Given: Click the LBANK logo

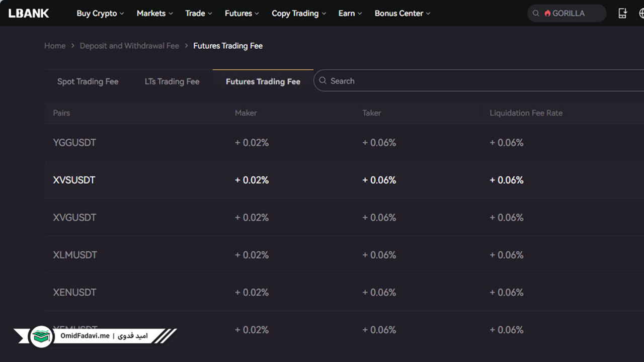Looking at the screenshot, I should [29, 13].
